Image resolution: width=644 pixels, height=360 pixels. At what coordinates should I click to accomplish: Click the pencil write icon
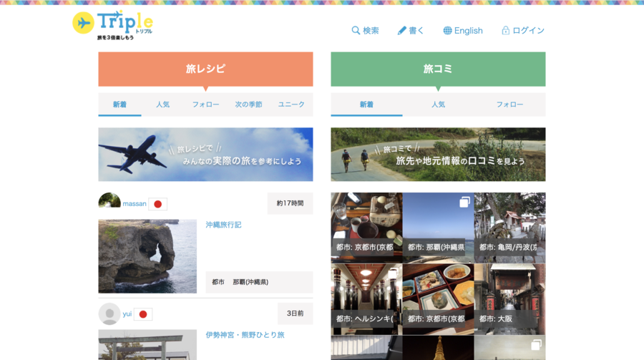pyautogui.click(x=402, y=30)
